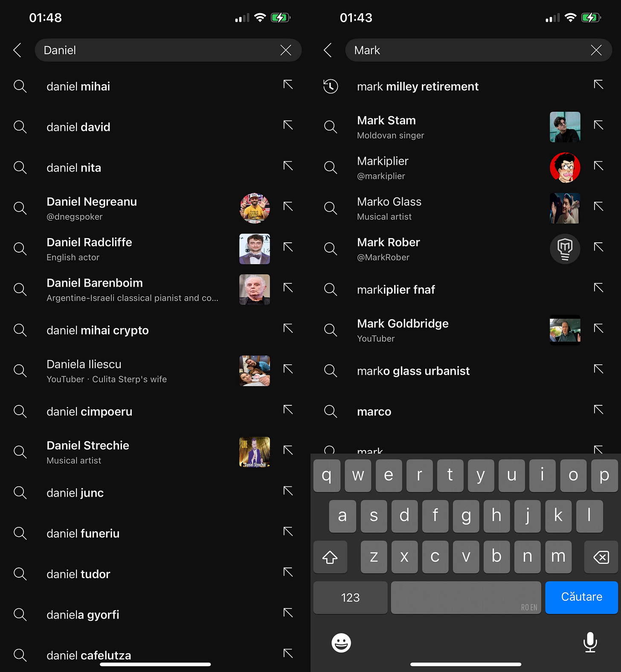Insert 'marco' suggestion arrow
621x672 pixels.
pyautogui.click(x=599, y=410)
